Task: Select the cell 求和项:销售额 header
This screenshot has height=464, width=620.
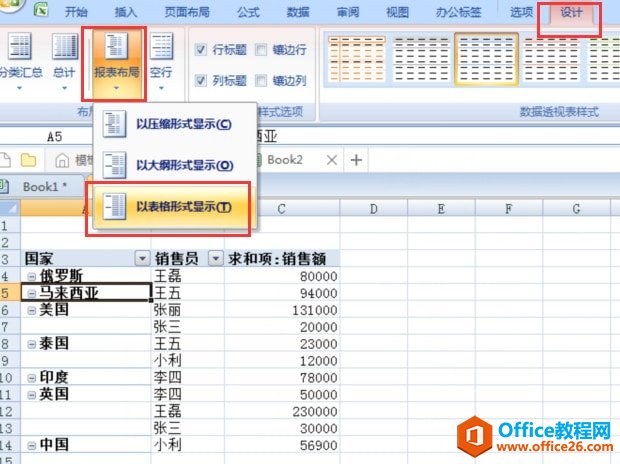Action: pos(282,259)
